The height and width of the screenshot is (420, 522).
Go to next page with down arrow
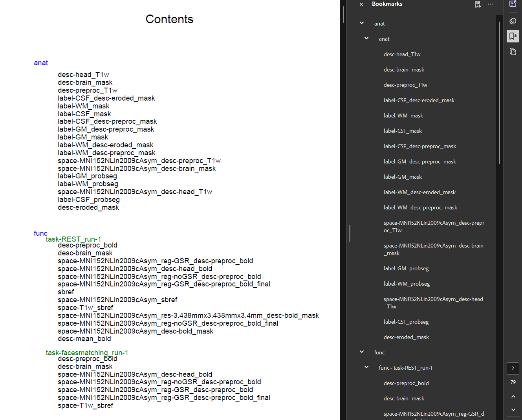[x=513, y=410]
